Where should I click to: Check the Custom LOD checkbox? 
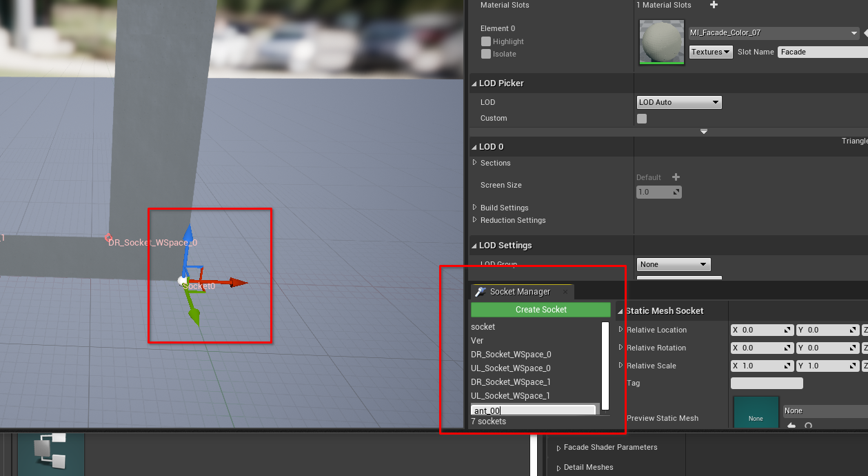coord(642,119)
